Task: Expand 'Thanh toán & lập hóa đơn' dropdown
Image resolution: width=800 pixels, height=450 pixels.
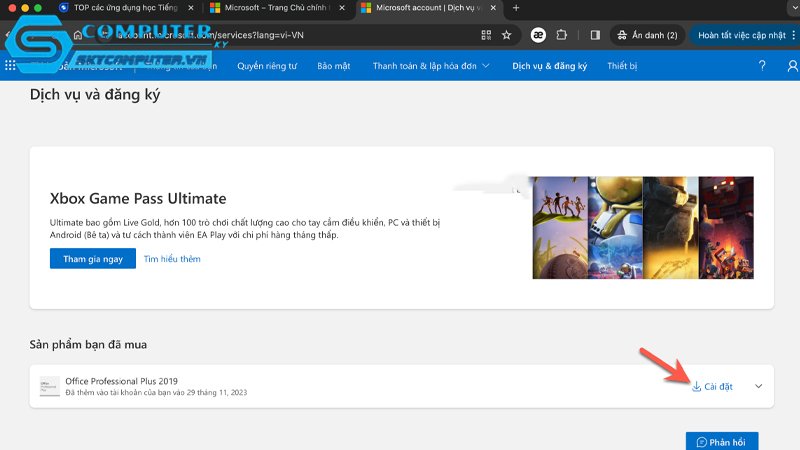Action: [x=431, y=66]
